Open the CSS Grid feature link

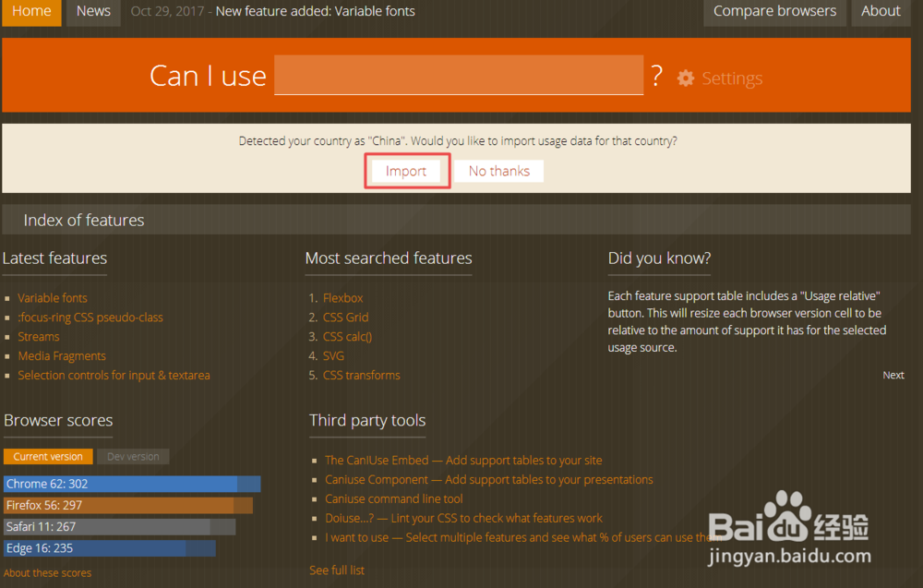345,318
